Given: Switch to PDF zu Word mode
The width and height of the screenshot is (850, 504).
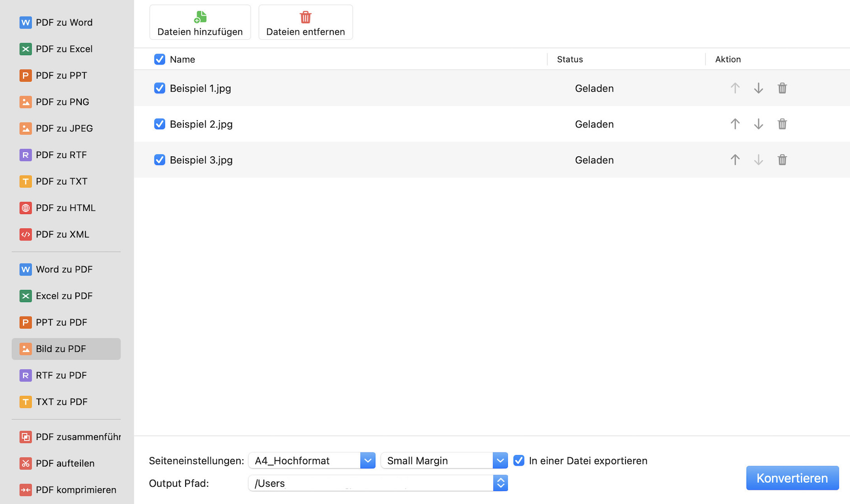Looking at the screenshot, I should point(64,23).
